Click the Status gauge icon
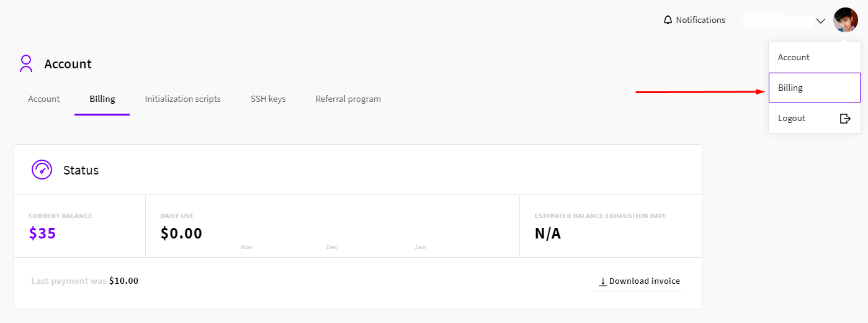The width and height of the screenshot is (868, 323). (42, 170)
